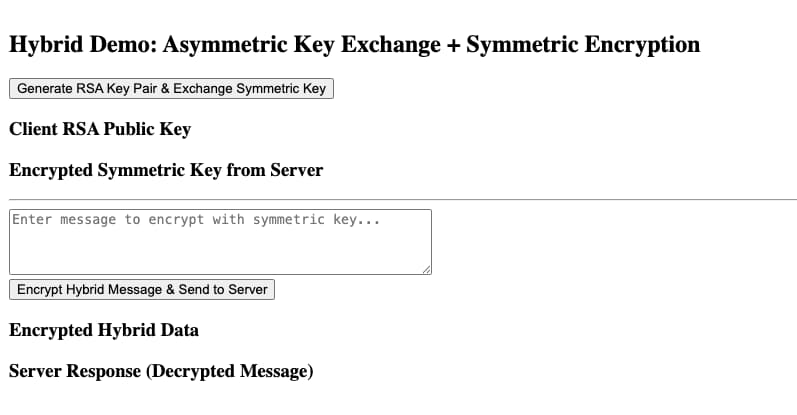Click Server Response (Decrypted Message) heading
The height and width of the screenshot is (415, 797).
161,372
